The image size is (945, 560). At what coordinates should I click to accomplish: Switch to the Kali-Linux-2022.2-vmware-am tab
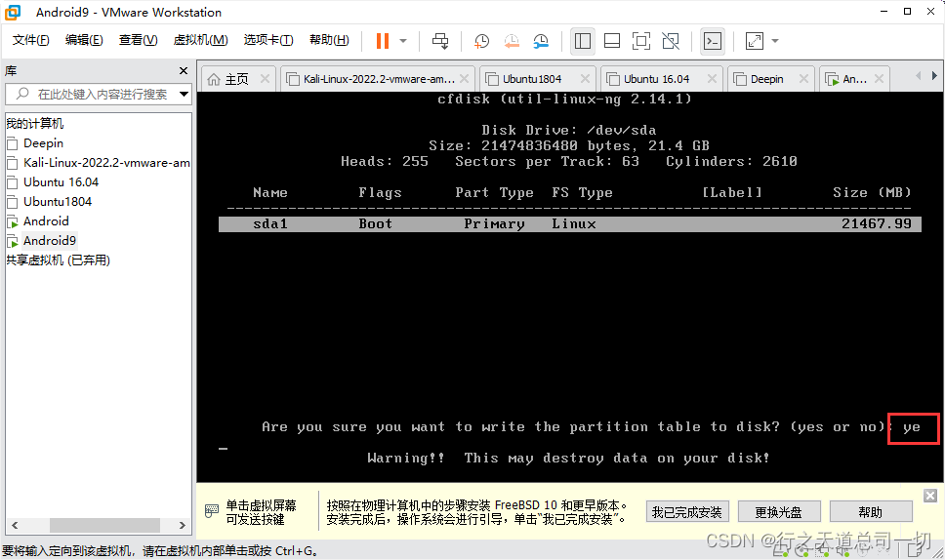[x=379, y=79]
